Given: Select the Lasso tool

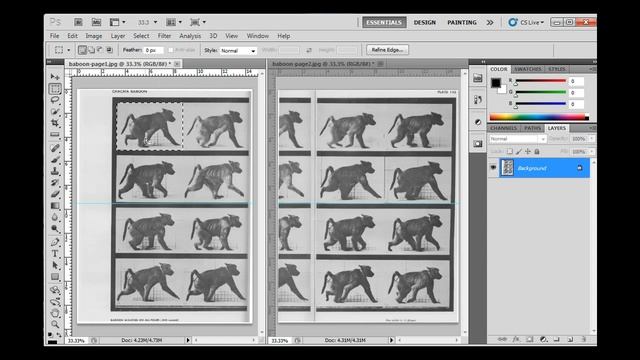Looking at the screenshot, I should pyautogui.click(x=55, y=100).
